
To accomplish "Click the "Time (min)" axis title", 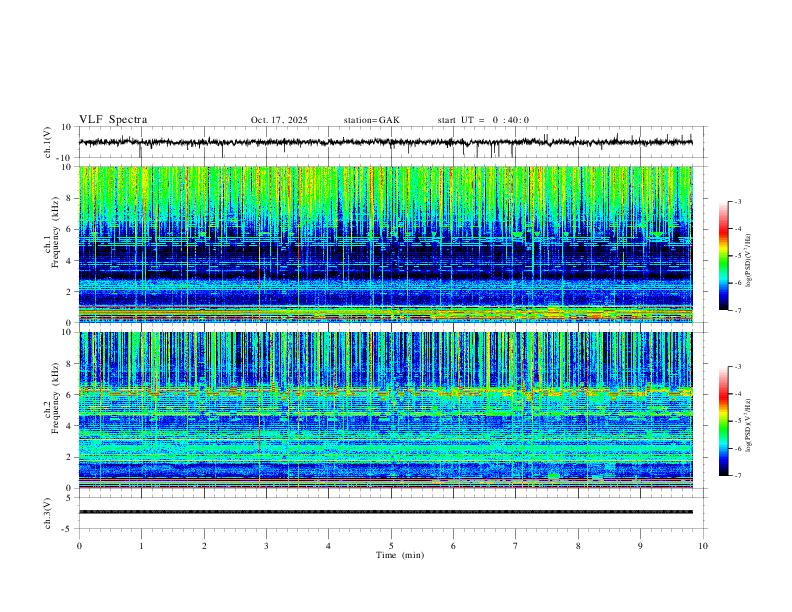I will pos(400,555).
